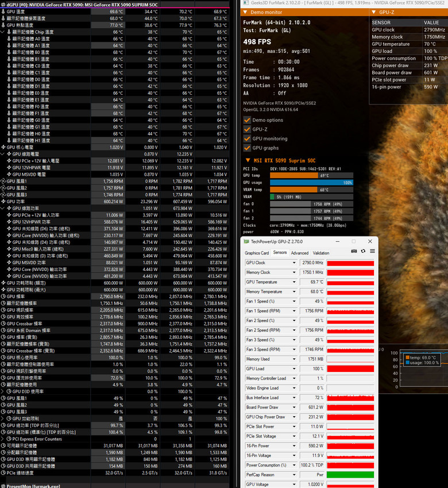The image size is (448, 488).
Task: Open the Validation tab
Action: pos(320,253)
